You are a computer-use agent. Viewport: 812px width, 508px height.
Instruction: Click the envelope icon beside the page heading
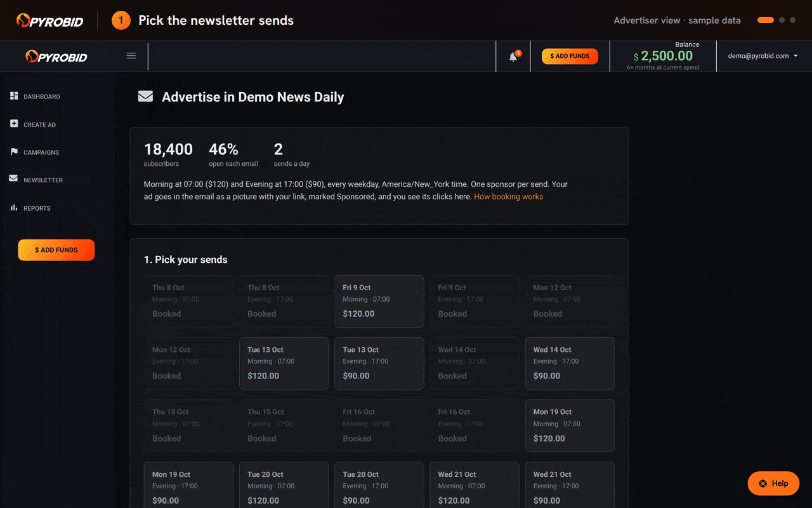click(146, 97)
